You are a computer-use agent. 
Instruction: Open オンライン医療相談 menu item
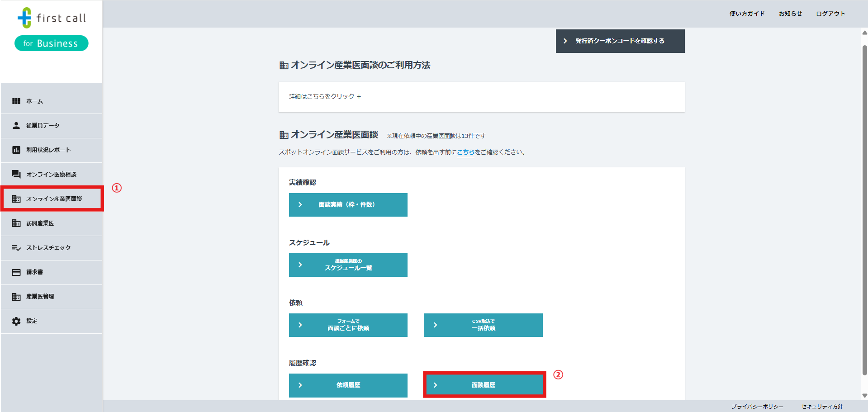pyautogui.click(x=52, y=175)
